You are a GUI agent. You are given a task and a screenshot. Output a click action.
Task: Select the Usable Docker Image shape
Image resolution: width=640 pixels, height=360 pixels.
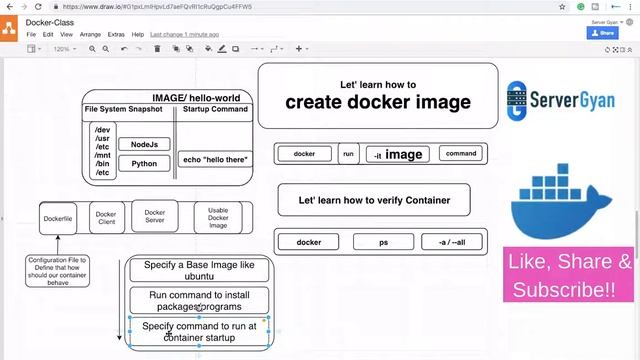pyautogui.click(x=218, y=218)
